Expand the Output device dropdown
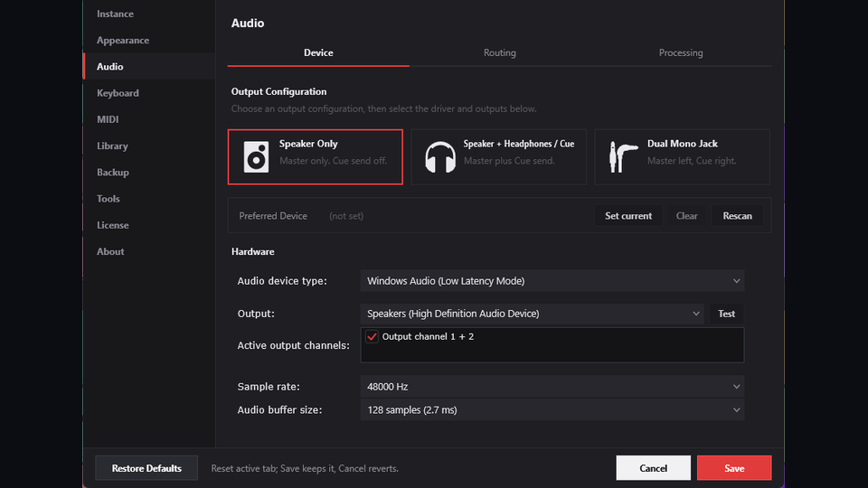 coord(532,314)
